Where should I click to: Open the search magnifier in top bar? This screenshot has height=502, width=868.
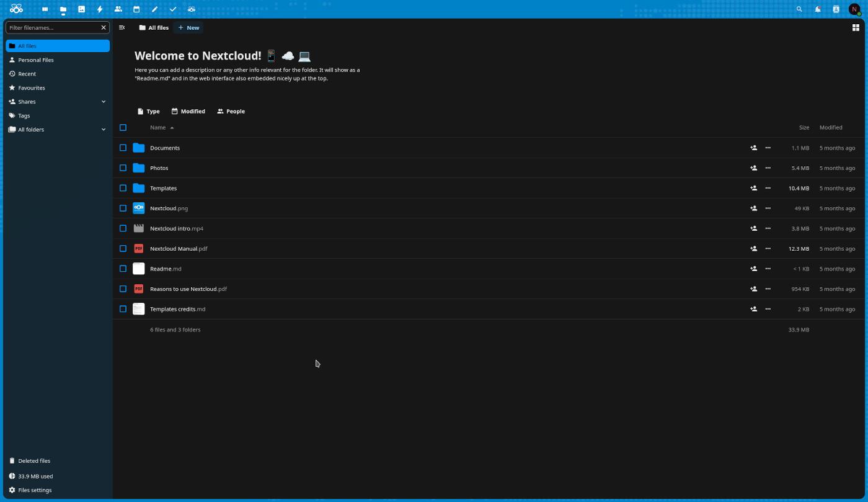(799, 9)
